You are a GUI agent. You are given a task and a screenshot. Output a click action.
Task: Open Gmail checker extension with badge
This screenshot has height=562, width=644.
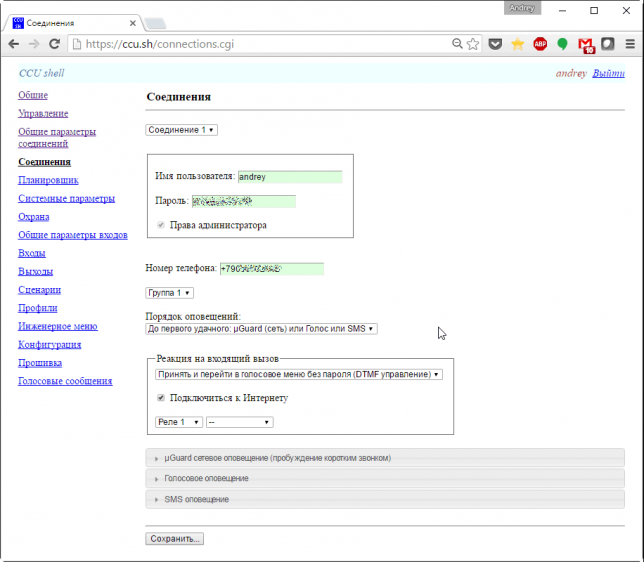[x=586, y=45]
